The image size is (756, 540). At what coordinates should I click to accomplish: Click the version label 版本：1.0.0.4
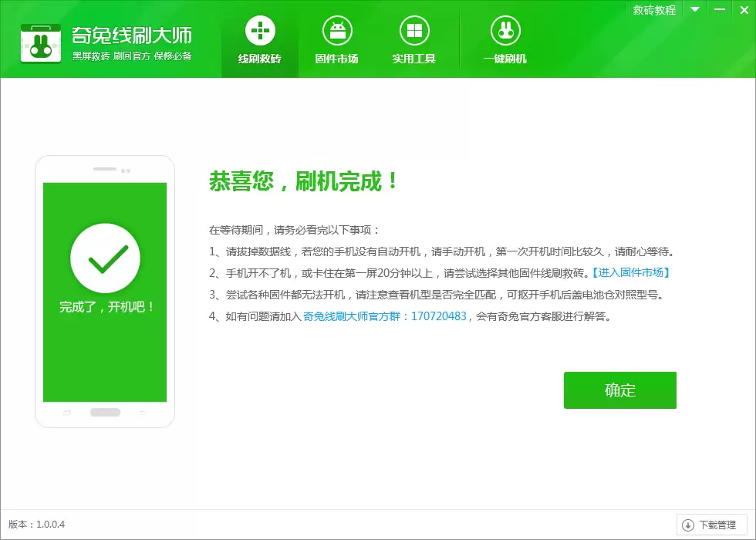coord(38,524)
